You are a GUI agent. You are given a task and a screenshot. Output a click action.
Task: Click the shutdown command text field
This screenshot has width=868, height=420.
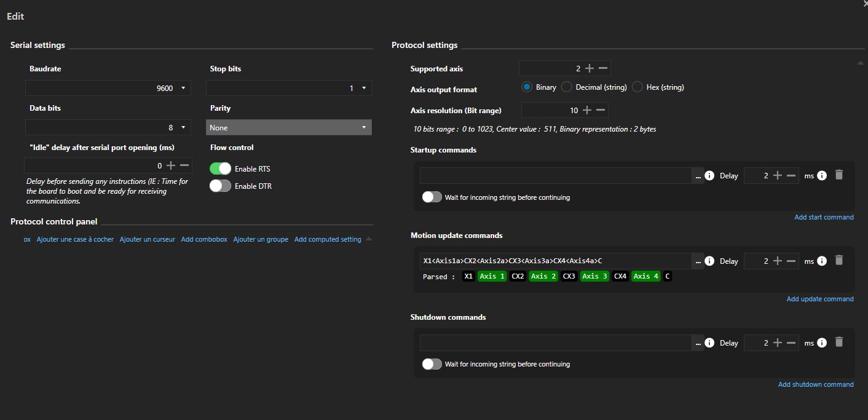tap(556, 343)
